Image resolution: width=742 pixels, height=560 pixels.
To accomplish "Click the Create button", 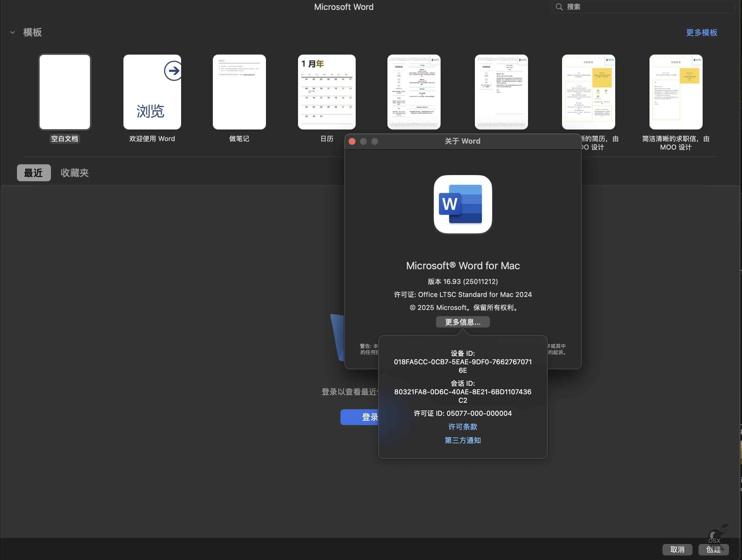I will point(713,550).
